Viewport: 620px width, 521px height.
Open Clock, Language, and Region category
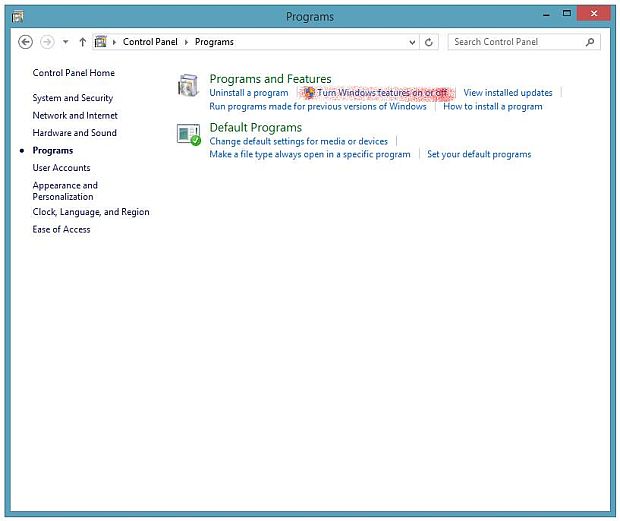click(x=91, y=212)
